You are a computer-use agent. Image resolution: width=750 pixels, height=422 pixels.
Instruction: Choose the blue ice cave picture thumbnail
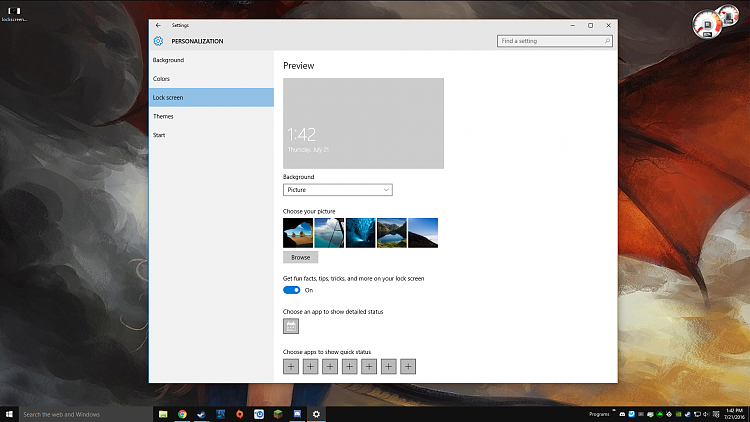pos(361,233)
